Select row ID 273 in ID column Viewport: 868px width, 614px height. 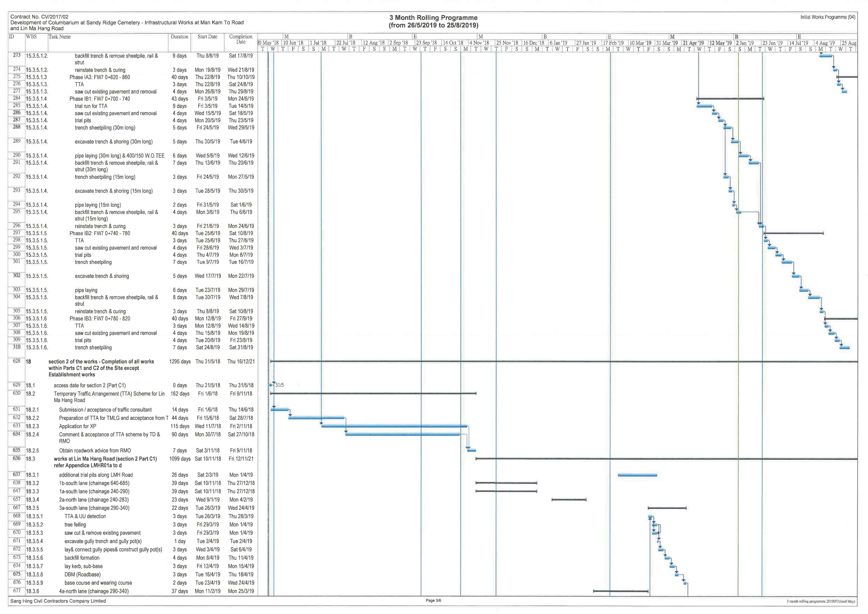click(x=17, y=55)
